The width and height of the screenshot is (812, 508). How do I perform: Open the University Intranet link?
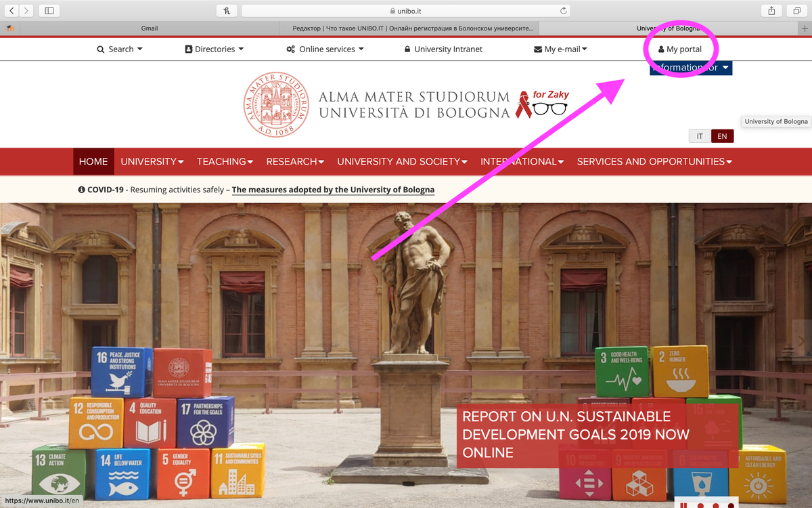[443, 49]
